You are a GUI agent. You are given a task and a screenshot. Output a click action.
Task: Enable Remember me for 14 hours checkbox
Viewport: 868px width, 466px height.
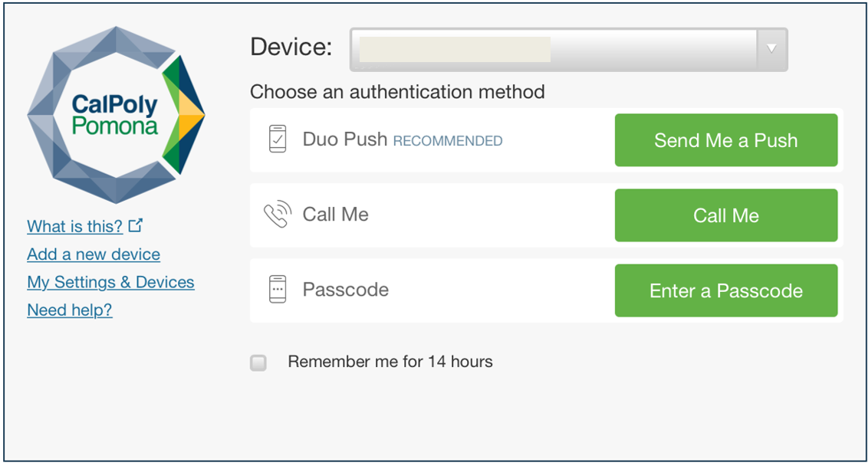pos(258,363)
